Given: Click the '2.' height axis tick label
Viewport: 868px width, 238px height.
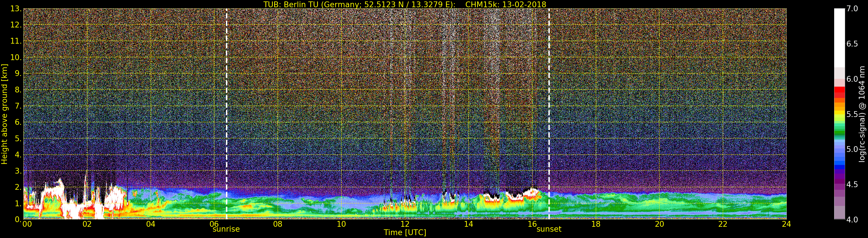Looking at the screenshot, I should point(18,187).
